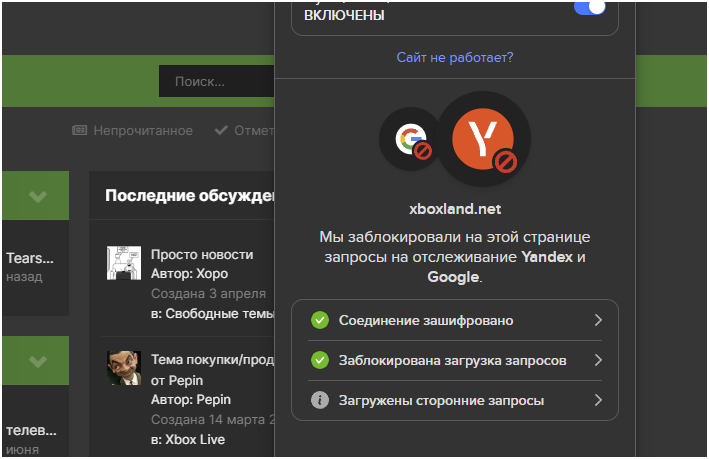Open the 'Xbox Live' forum link
709x459 pixels.
(x=195, y=440)
